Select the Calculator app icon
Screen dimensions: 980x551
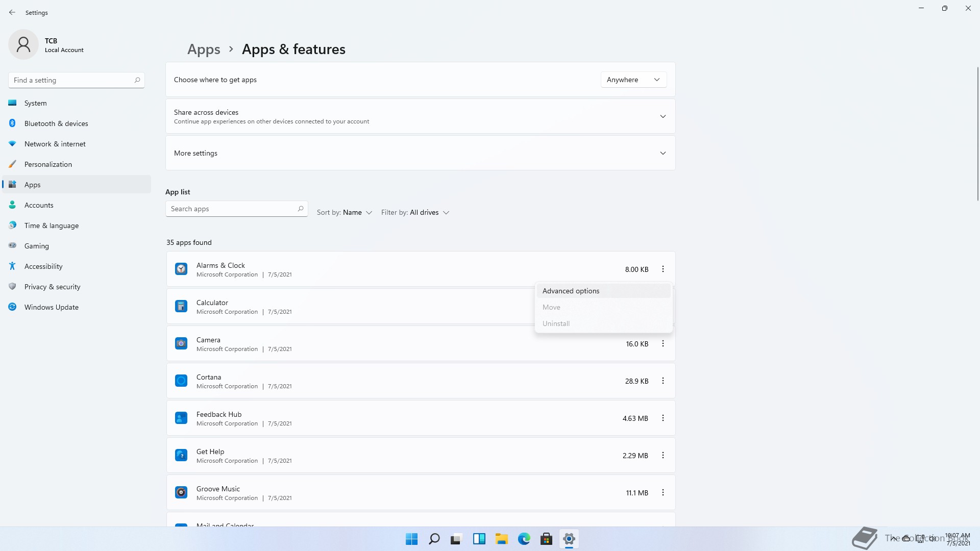(181, 306)
